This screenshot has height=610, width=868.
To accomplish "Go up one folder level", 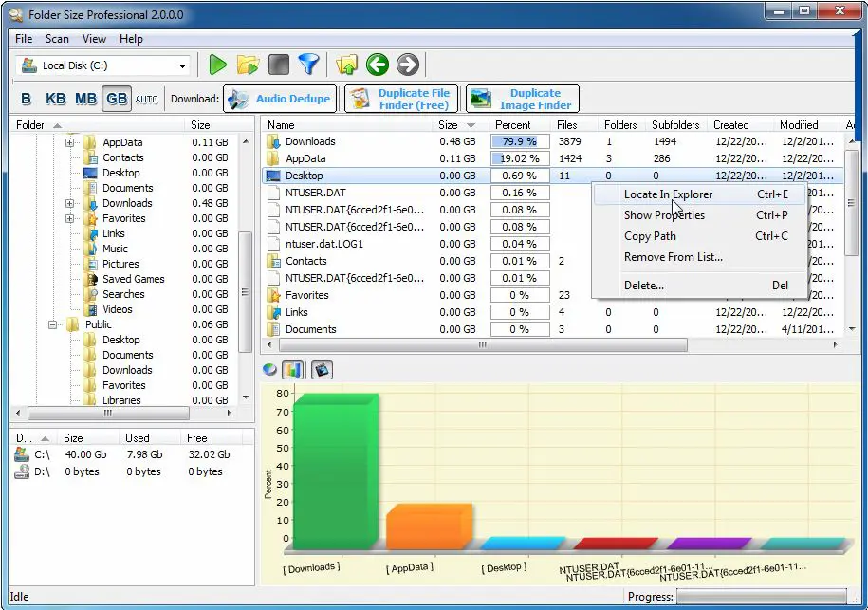I will [347, 65].
